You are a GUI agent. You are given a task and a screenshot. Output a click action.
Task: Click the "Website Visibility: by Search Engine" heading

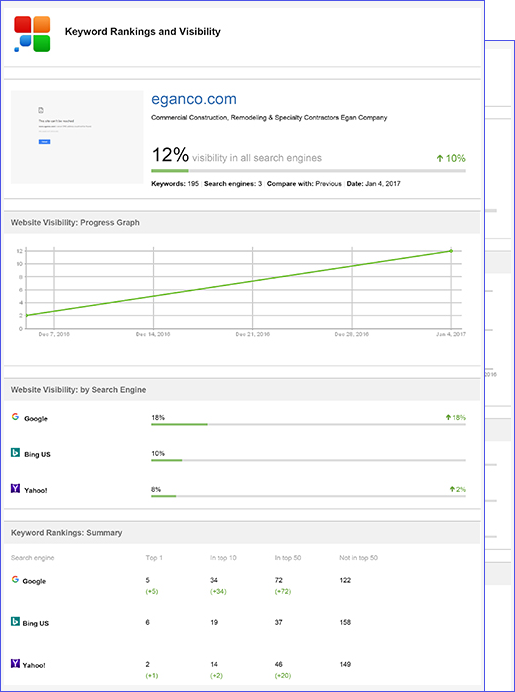tap(79, 390)
